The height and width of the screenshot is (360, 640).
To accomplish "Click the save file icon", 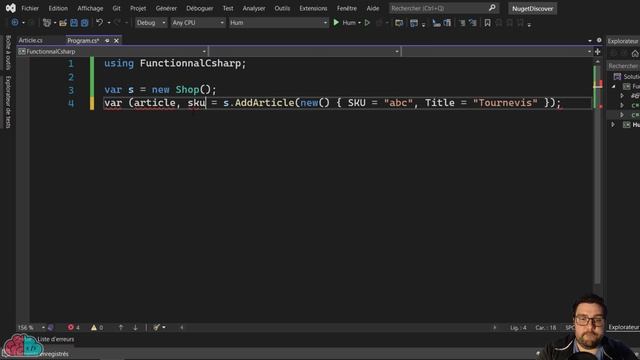I will (74, 23).
